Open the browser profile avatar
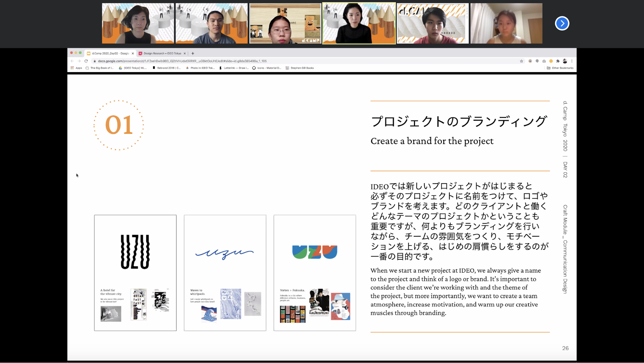This screenshot has width=644, height=363. coord(565,61)
